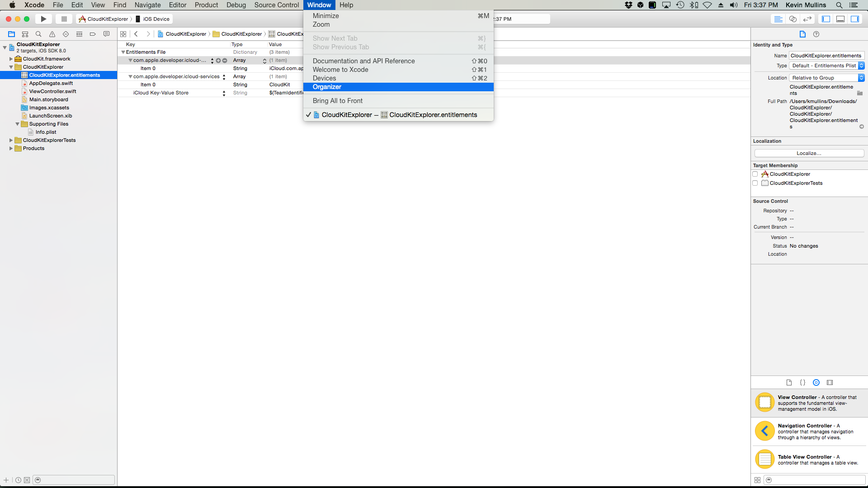Open the Source Control menu

point(276,5)
